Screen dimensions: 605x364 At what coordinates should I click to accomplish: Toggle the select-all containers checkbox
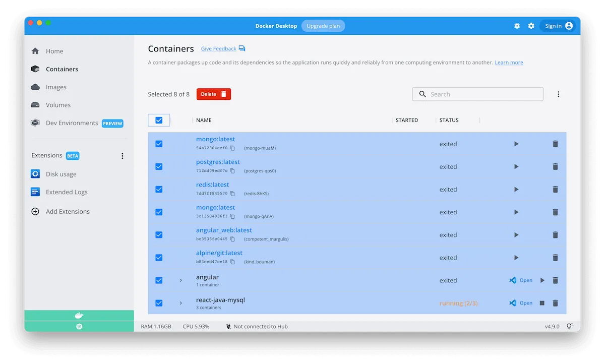[x=159, y=120]
